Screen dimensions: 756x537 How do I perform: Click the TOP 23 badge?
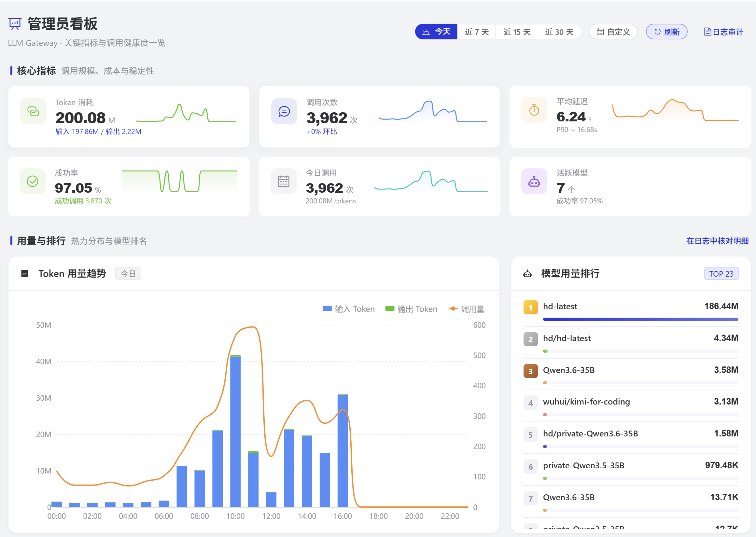point(721,273)
